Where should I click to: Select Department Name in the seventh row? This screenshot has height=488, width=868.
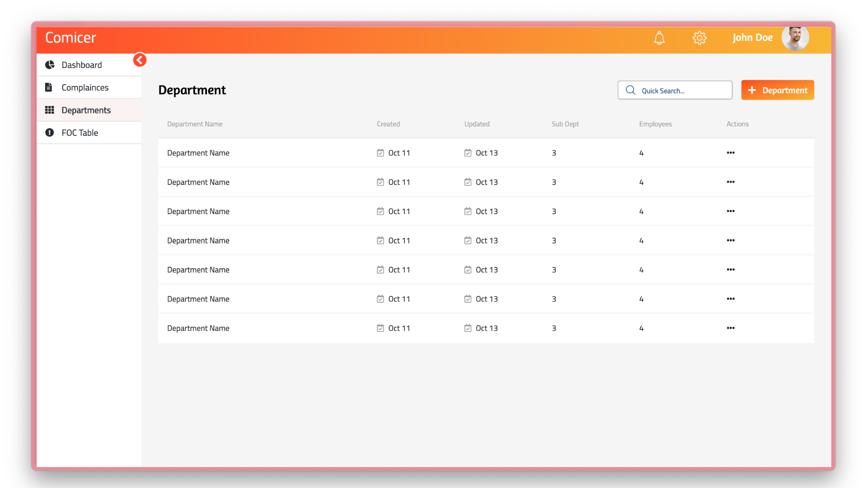point(198,328)
